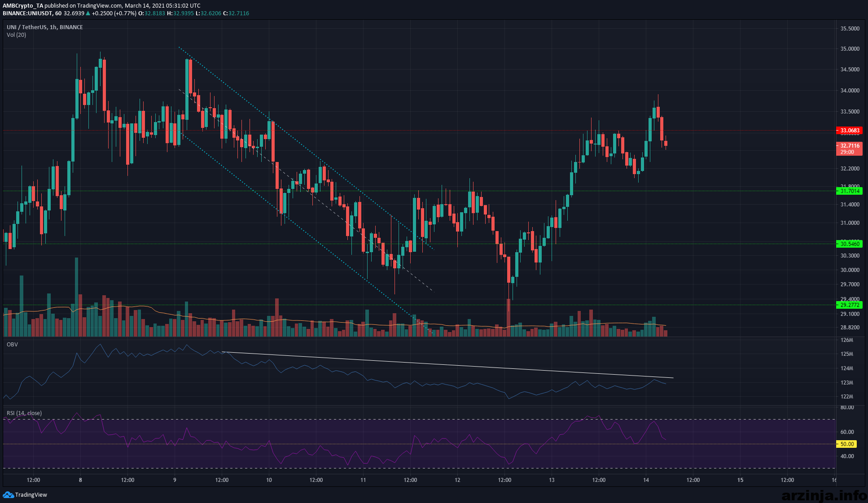
Task: Click the C:32.7116 close value in header
Action: tap(236, 13)
